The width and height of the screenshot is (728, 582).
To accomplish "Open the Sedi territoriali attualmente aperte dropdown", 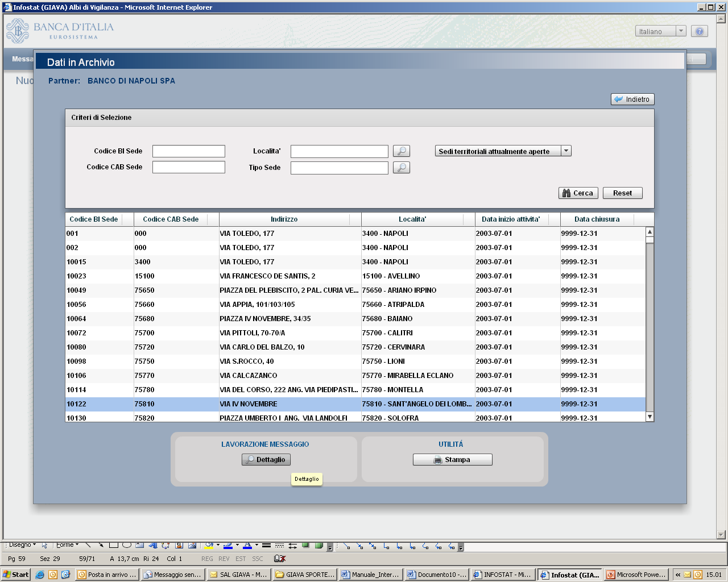I will click(565, 151).
